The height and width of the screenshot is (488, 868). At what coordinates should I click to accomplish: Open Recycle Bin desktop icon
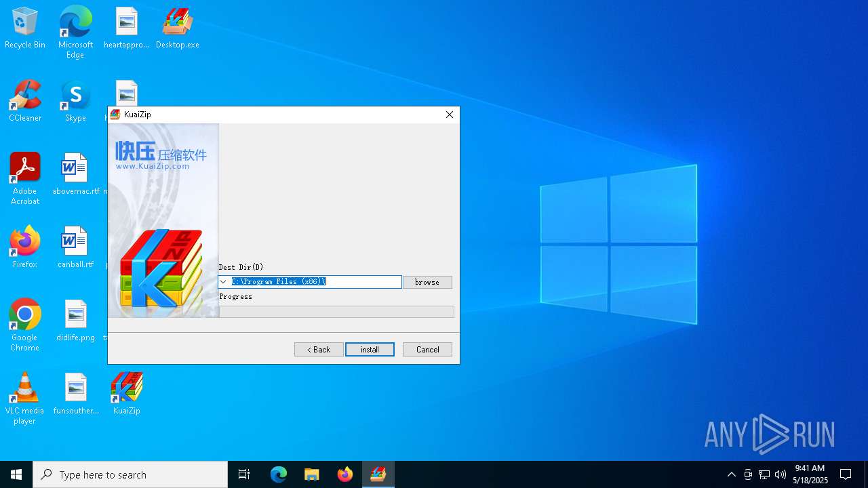pyautogui.click(x=25, y=28)
